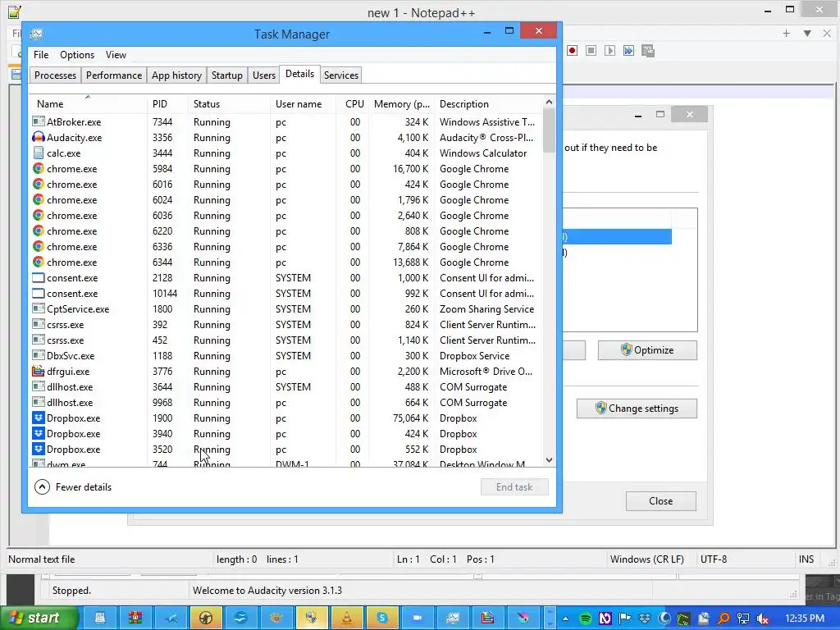Select Dropbox.exe icon with PID 1900

coord(38,418)
